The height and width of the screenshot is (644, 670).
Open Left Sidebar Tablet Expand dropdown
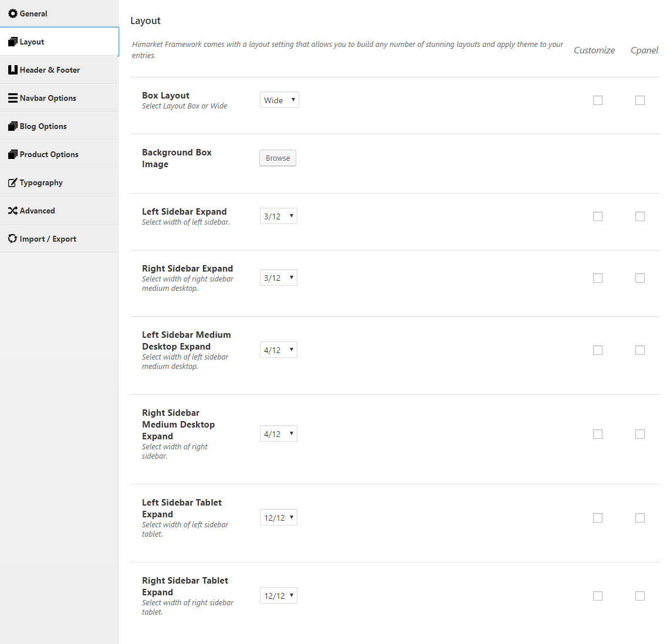click(x=279, y=518)
